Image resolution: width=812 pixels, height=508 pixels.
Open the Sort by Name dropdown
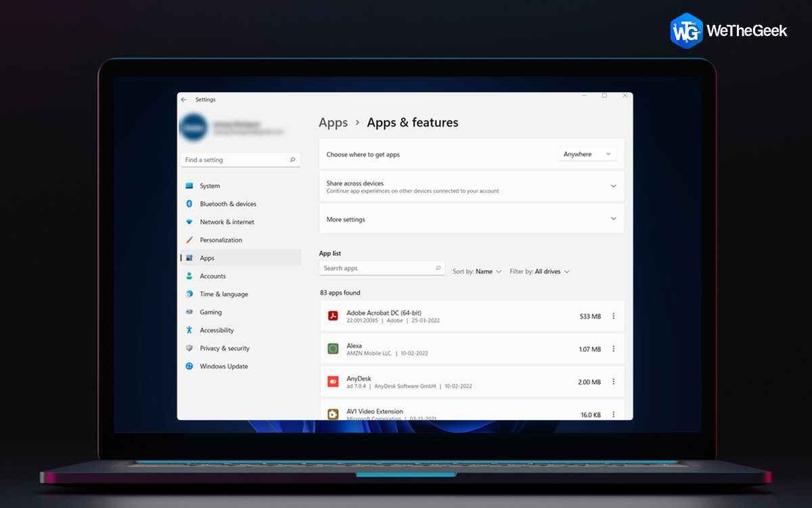(x=477, y=272)
